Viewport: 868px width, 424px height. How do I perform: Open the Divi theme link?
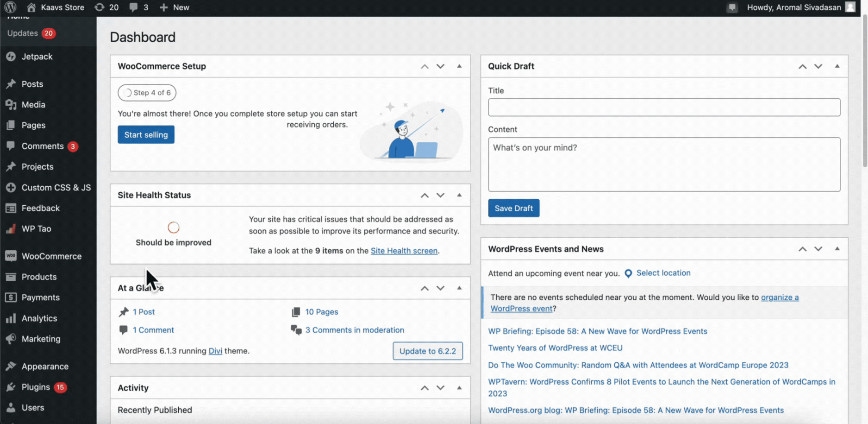click(215, 351)
